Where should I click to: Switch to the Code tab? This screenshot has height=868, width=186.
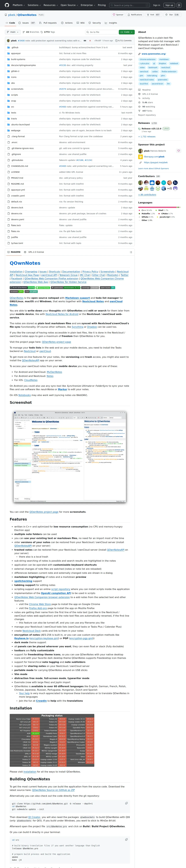[10, 23]
